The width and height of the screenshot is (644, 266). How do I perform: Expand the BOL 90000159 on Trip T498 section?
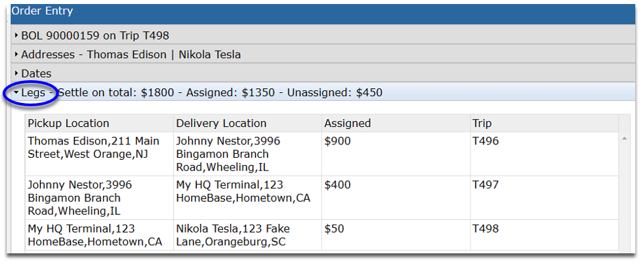pos(323,35)
